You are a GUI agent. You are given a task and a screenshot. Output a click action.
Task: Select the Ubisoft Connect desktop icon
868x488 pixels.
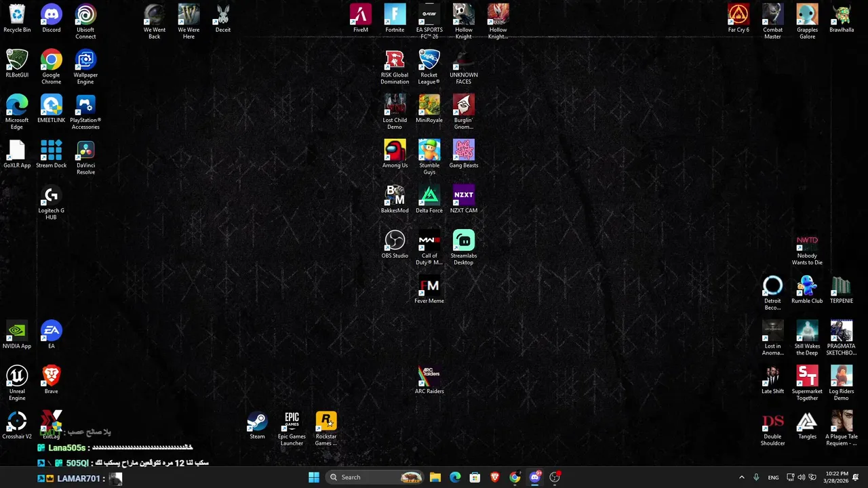pos(85,22)
